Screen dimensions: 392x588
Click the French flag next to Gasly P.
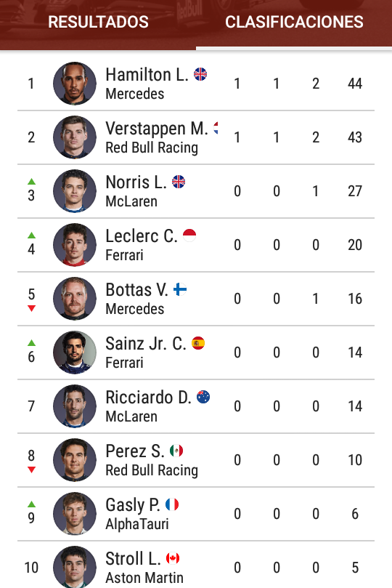click(172, 504)
